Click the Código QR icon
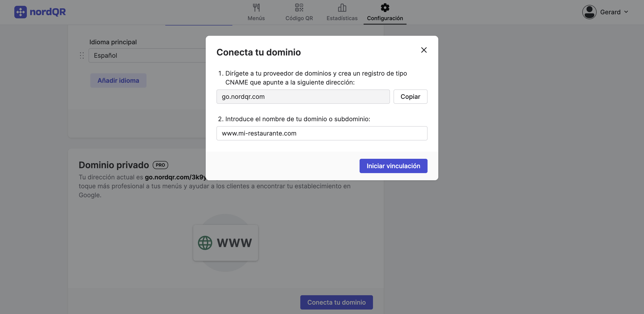This screenshot has width=644, height=314. (x=299, y=8)
